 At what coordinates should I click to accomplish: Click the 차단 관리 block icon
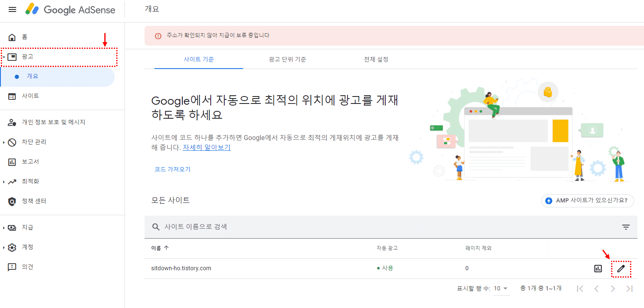pos(12,142)
